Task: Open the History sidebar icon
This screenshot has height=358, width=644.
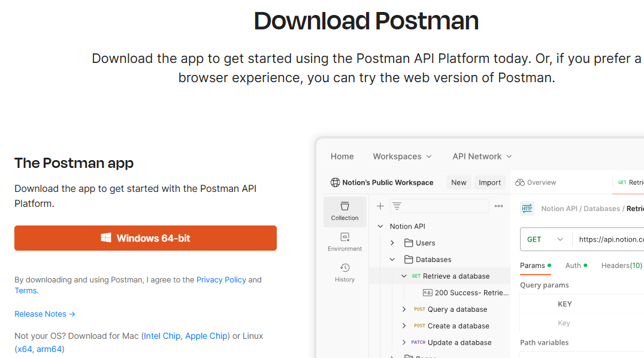Action: coord(344,273)
